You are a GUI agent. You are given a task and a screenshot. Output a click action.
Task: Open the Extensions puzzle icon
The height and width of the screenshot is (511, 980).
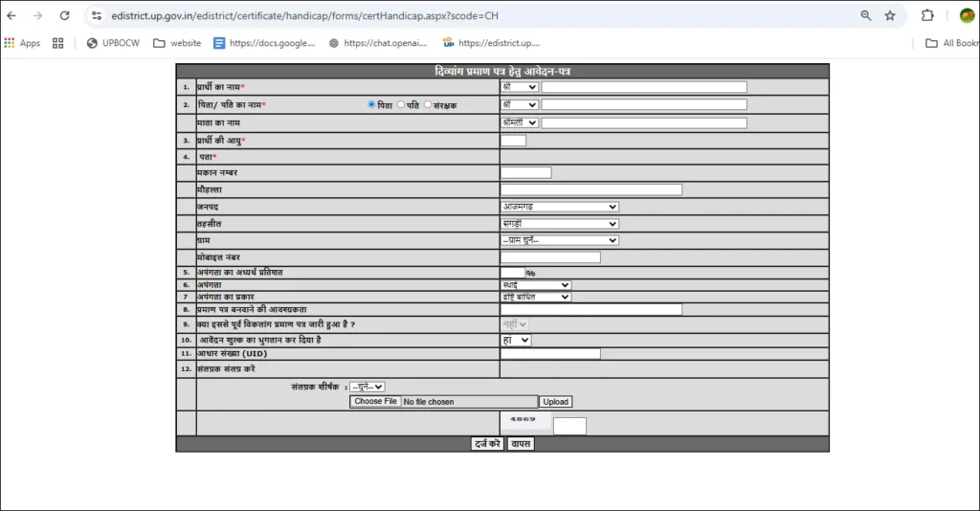927,16
